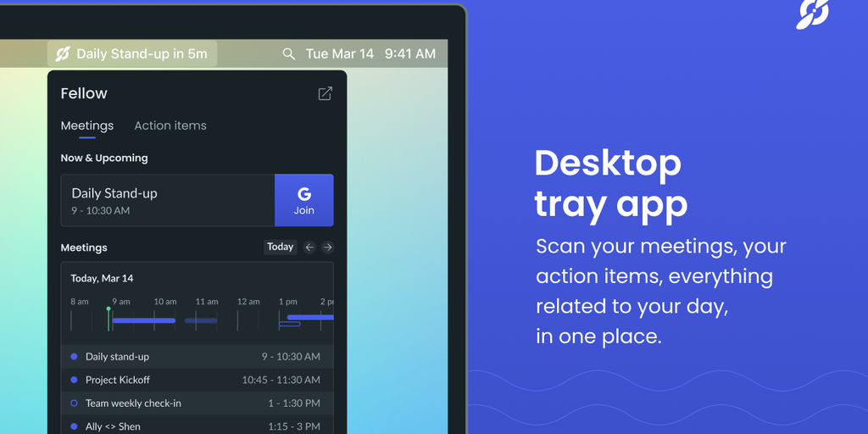Go to previous day arrow
The height and width of the screenshot is (434, 868).
click(310, 248)
